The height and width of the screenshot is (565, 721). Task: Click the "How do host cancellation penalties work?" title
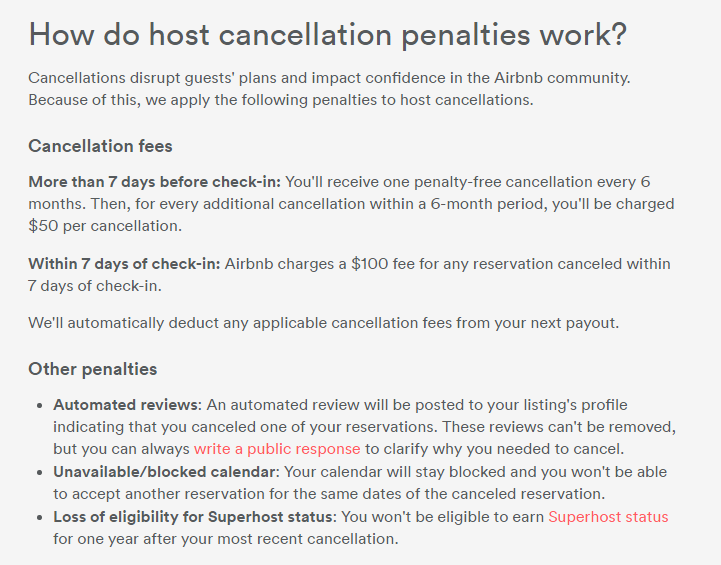tap(328, 35)
